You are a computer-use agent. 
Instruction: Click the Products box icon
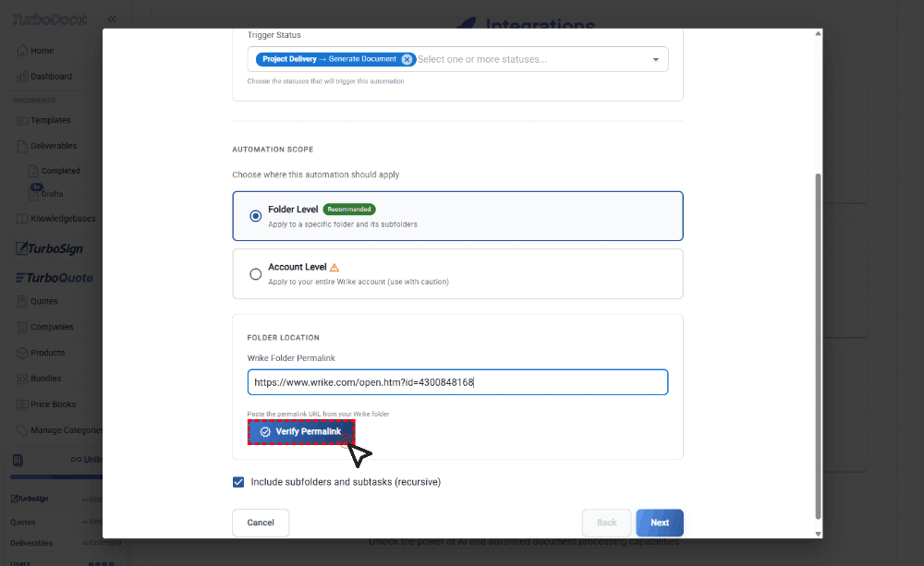(x=23, y=353)
